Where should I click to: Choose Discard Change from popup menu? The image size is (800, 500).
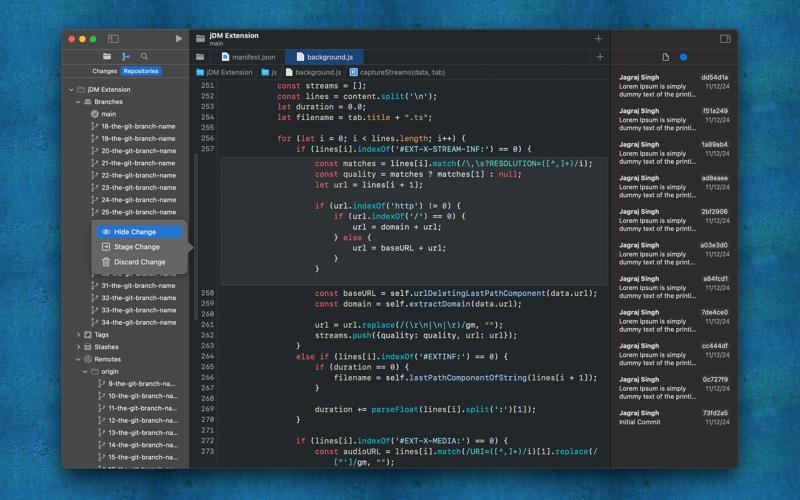(139, 262)
